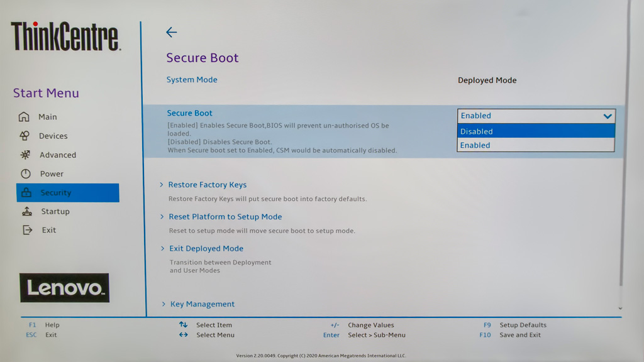Expand the Reset Platform to Setup Mode chevron
The image size is (644, 362).
pyautogui.click(x=162, y=217)
